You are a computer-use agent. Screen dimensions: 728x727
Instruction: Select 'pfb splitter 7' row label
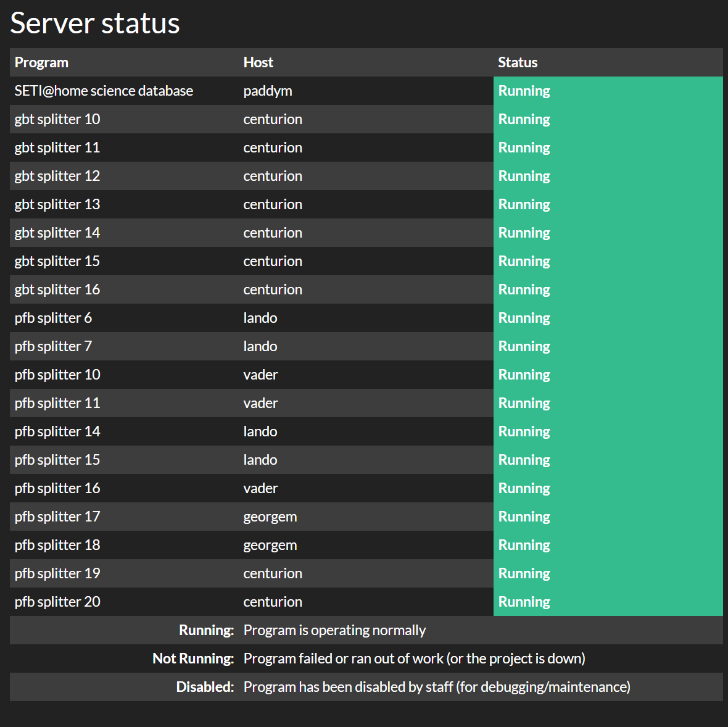click(x=53, y=346)
